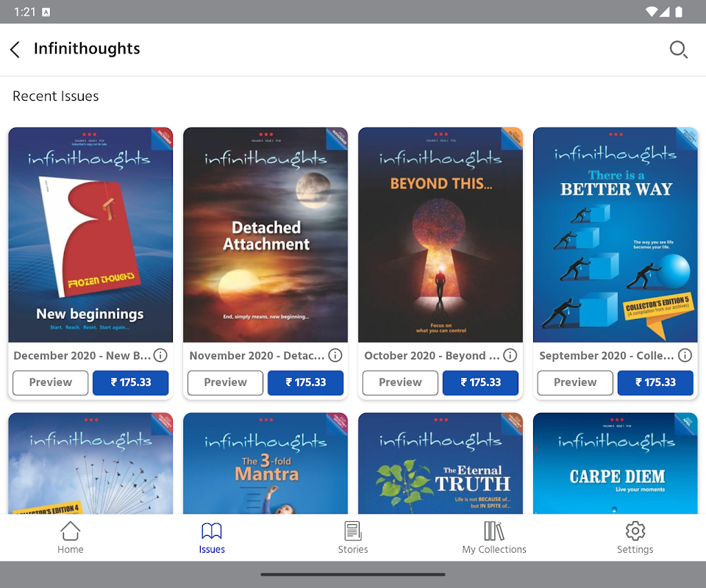The width and height of the screenshot is (706, 588).
Task: Open the Home tab
Action: (71, 537)
